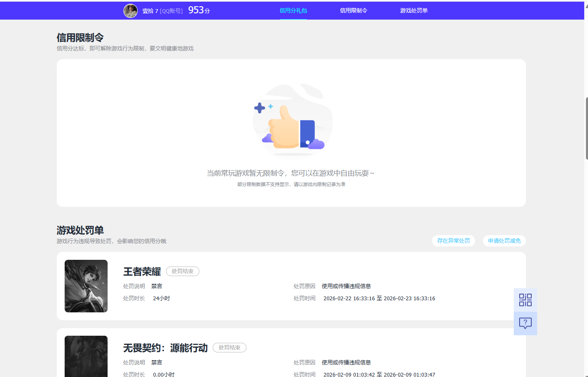This screenshot has width=588, height=377.
Task: Click the 申请处罚减免 button
Action: [x=504, y=241]
